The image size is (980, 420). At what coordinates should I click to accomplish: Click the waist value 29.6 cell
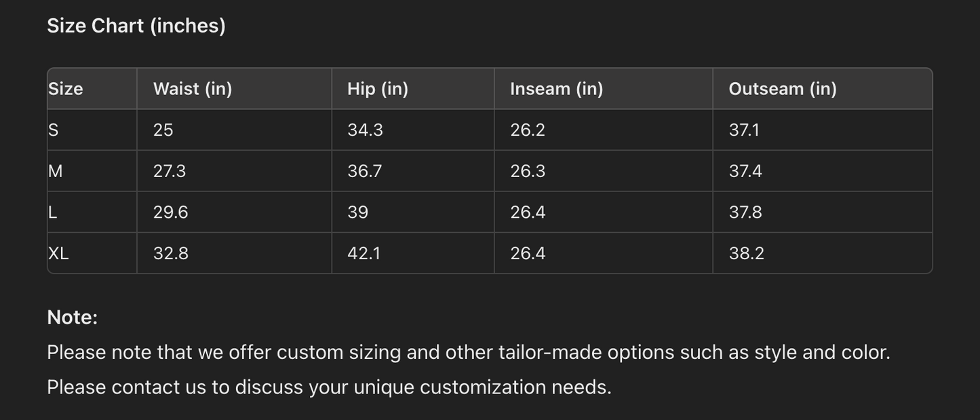(x=170, y=212)
